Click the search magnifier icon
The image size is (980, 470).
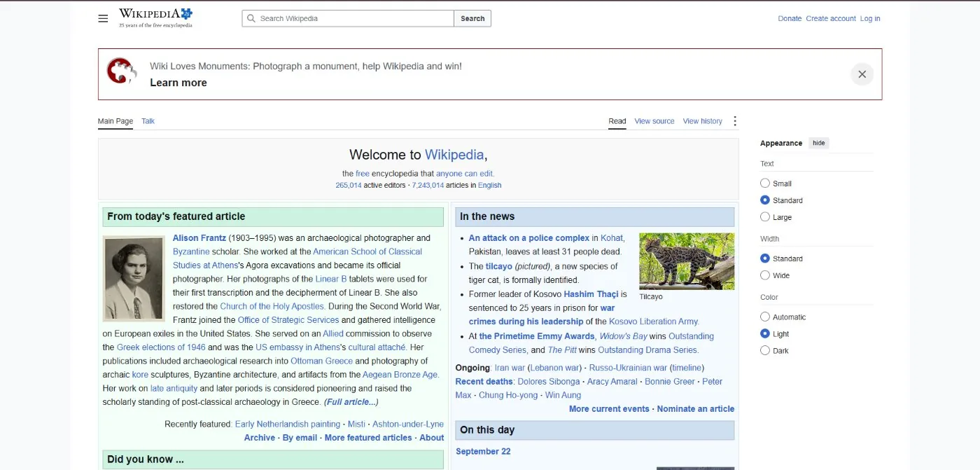pos(251,19)
